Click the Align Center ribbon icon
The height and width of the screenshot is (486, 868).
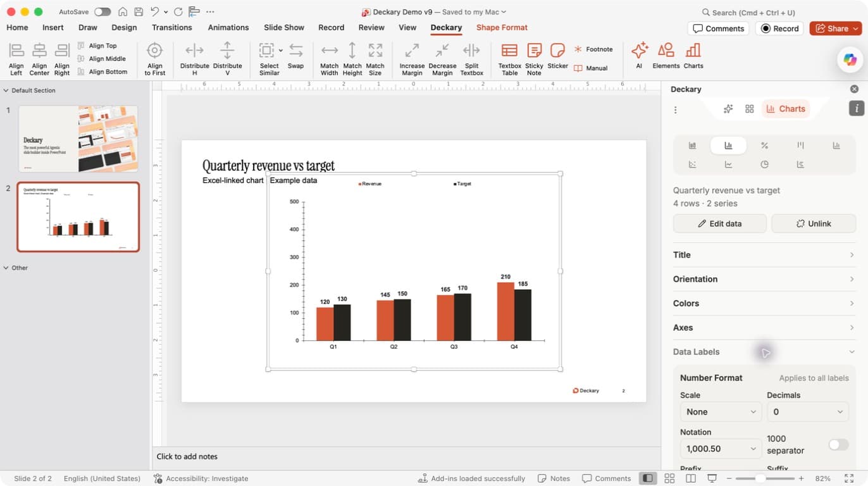click(39, 51)
